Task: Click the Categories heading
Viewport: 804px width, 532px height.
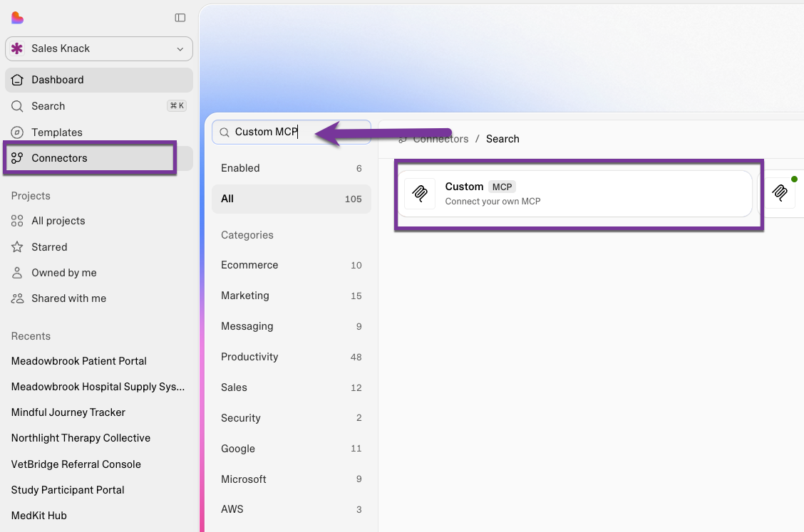Action: click(247, 235)
